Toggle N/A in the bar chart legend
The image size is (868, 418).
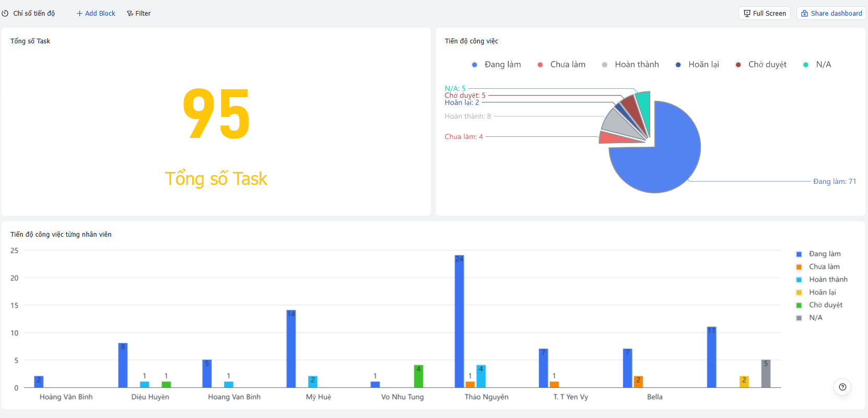pyautogui.click(x=809, y=318)
